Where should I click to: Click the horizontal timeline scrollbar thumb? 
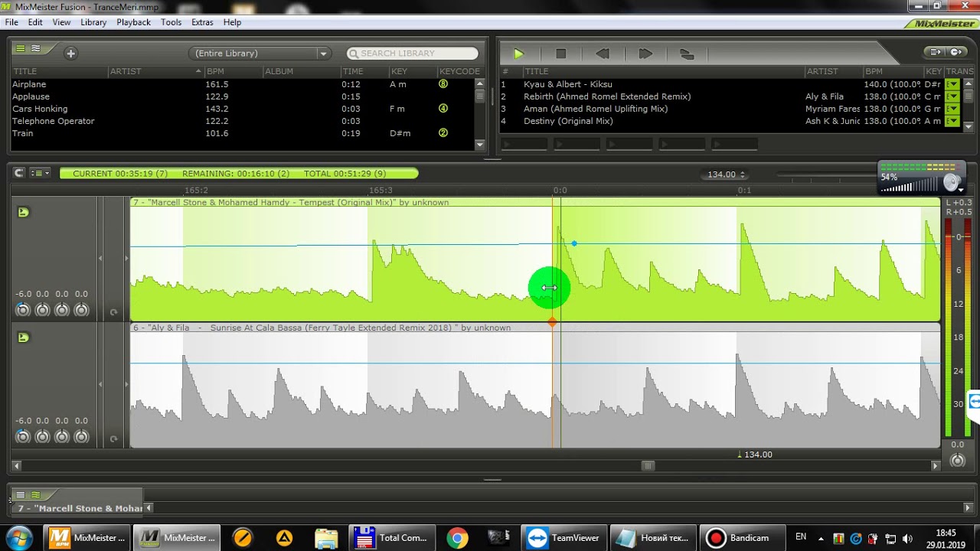(x=648, y=465)
